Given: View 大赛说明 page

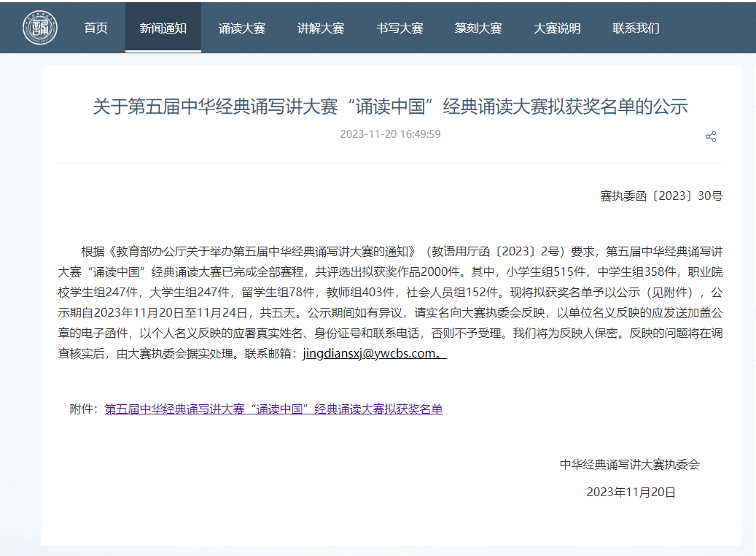Looking at the screenshot, I should pyautogui.click(x=557, y=28).
